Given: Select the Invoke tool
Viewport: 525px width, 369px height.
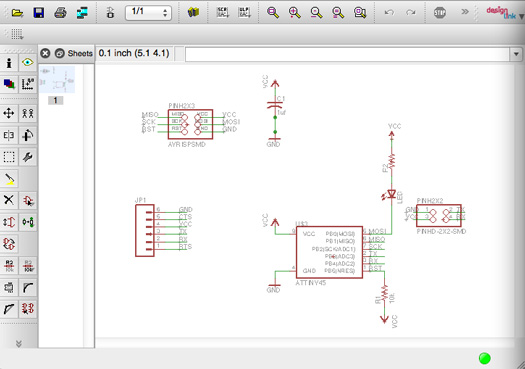Looking at the screenshot, I should 27,309.
